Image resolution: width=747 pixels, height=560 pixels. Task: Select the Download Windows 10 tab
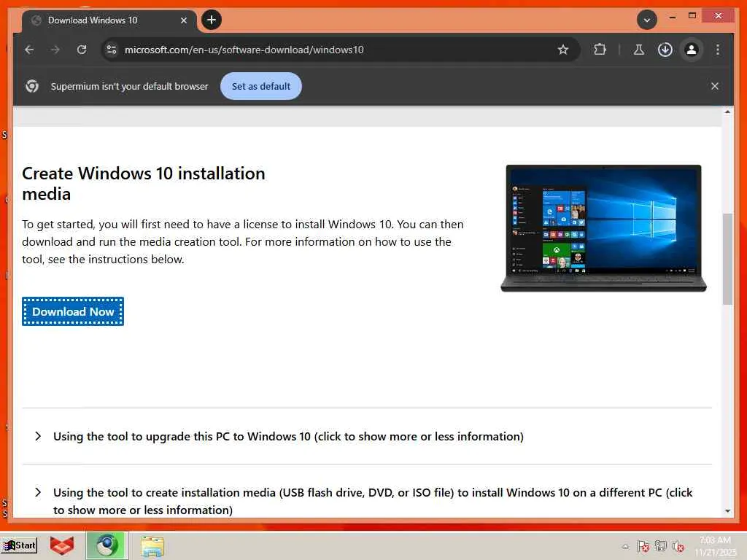pyautogui.click(x=109, y=20)
